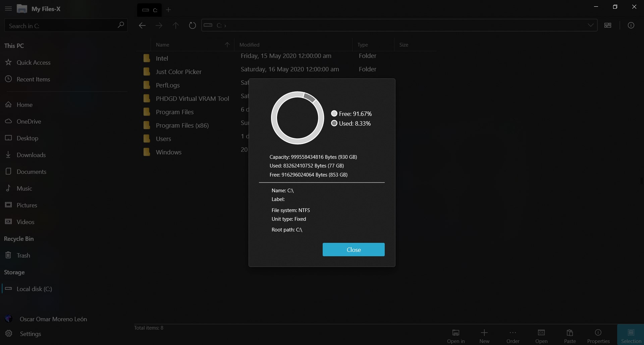The image size is (644, 345).
Task: Navigate back with the back arrow
Action: (142, 25)
